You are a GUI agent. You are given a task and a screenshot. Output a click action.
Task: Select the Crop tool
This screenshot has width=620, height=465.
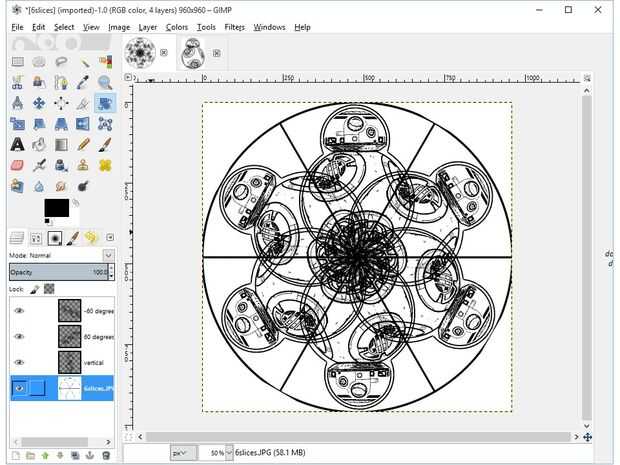coord(83,104)
